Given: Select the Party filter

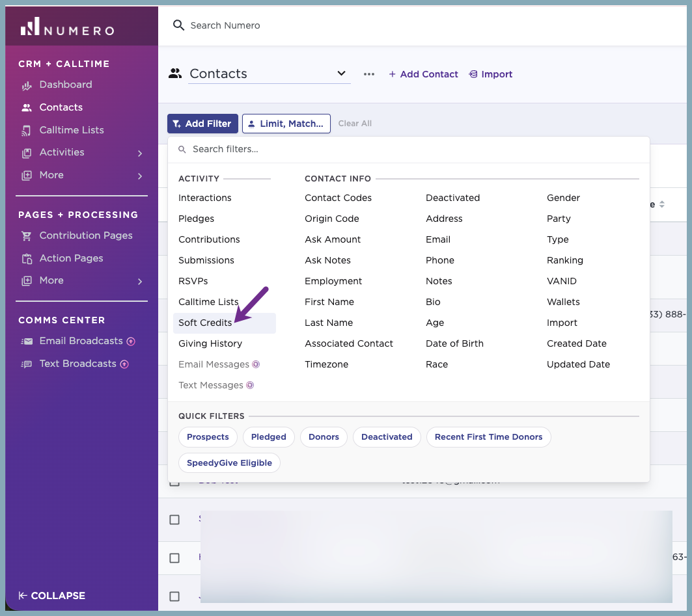Looking at the screenshot, I should click(559, 219).
